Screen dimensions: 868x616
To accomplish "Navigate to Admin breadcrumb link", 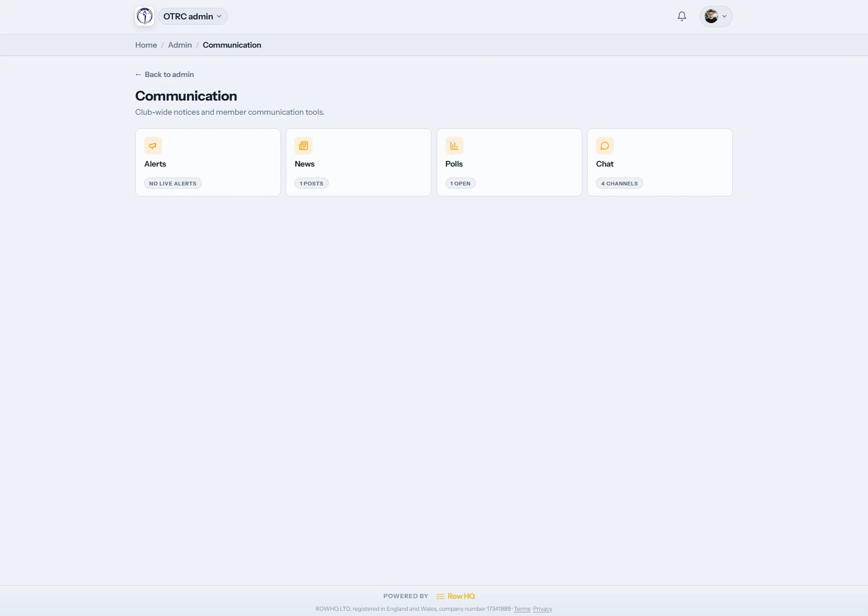I will coord(180,45).
